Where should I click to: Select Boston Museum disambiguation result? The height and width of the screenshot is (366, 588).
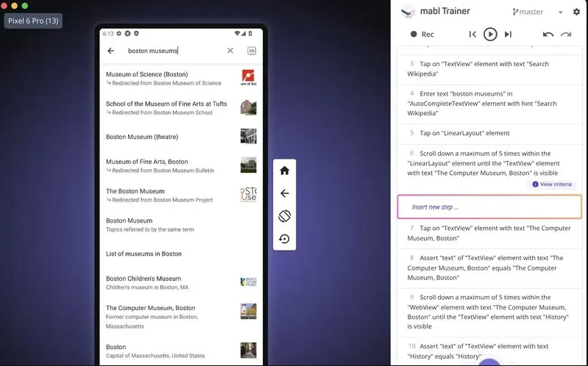pyautogui.click(x=181, y=225)
